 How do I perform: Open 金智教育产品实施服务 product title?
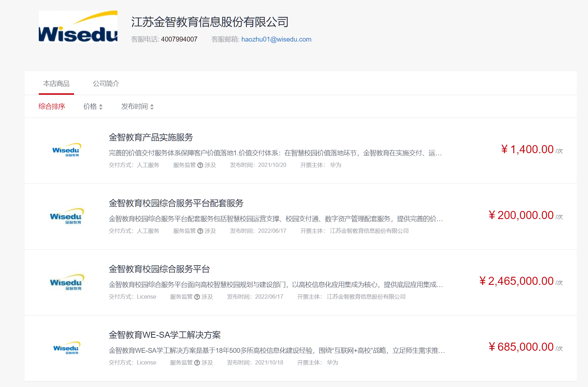(x=151, y=137)
